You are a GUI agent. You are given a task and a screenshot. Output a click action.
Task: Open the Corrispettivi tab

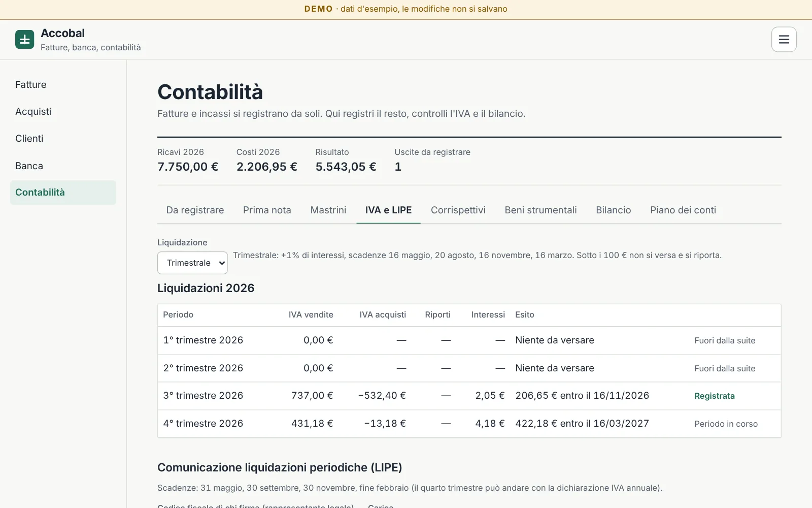pyautogui.click(x=458, y=210)
